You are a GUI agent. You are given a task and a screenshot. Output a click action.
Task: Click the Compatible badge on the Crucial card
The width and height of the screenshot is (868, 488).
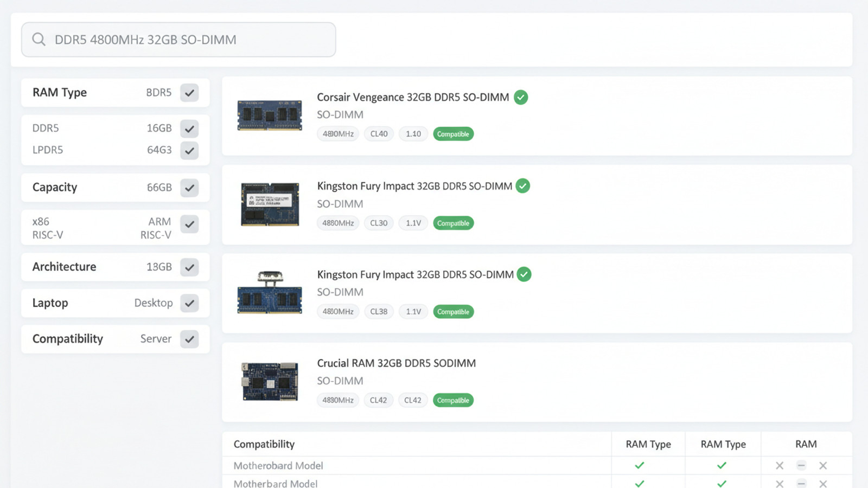pyautogui.click(x=453, y=400)
